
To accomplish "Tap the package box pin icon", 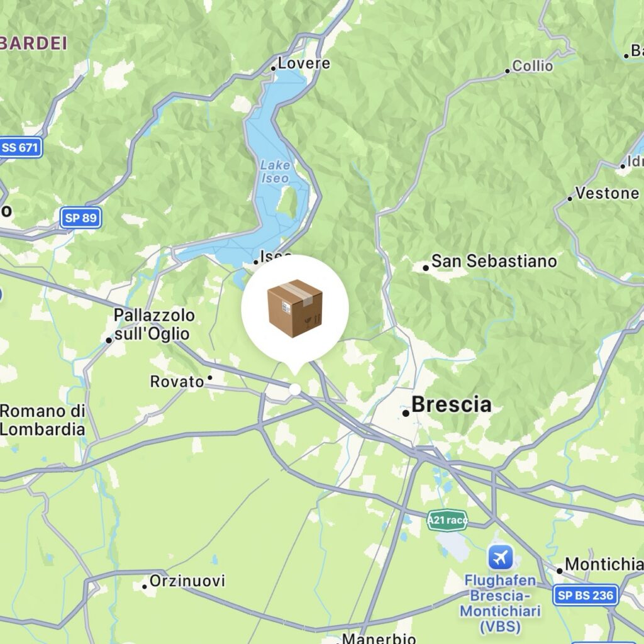I will click(x=294, y=308).
